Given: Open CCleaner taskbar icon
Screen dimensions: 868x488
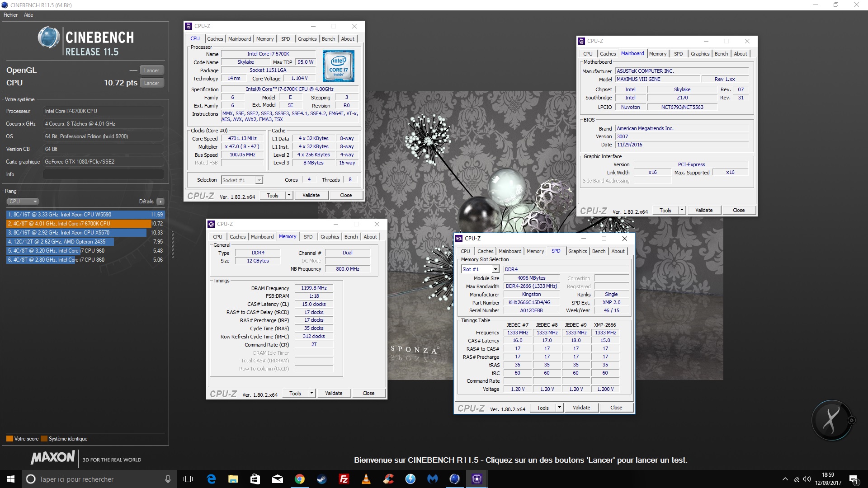Looking at the screenshot, I should point(388,479).
